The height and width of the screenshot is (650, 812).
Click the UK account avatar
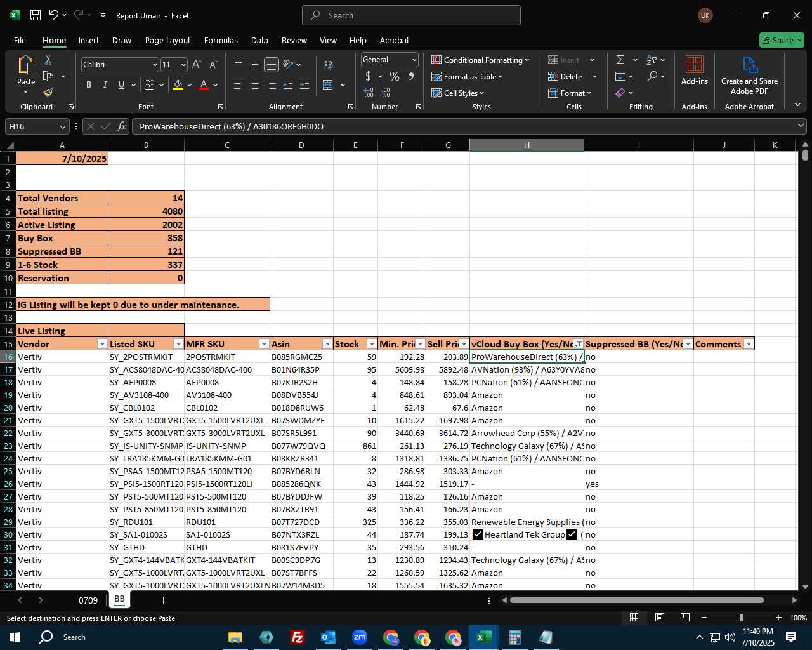coord(705,15)
